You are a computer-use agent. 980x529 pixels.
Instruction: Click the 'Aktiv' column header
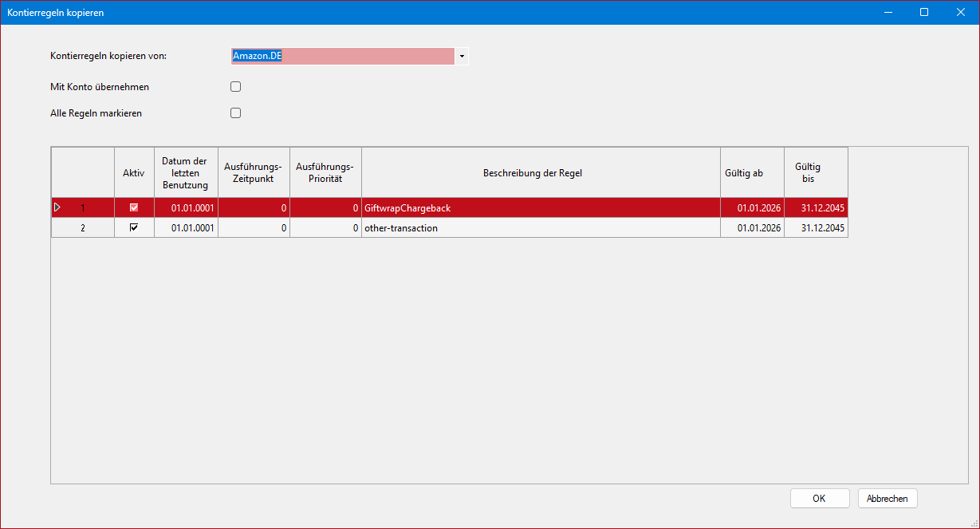pos(134,173)
